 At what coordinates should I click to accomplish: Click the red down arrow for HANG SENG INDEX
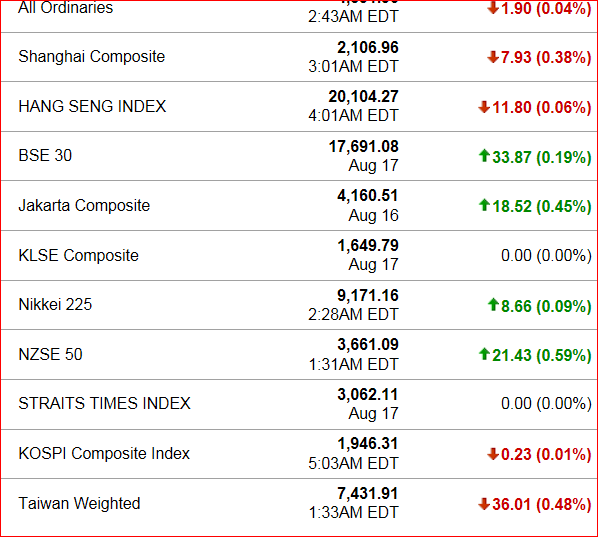coord(484,107)
